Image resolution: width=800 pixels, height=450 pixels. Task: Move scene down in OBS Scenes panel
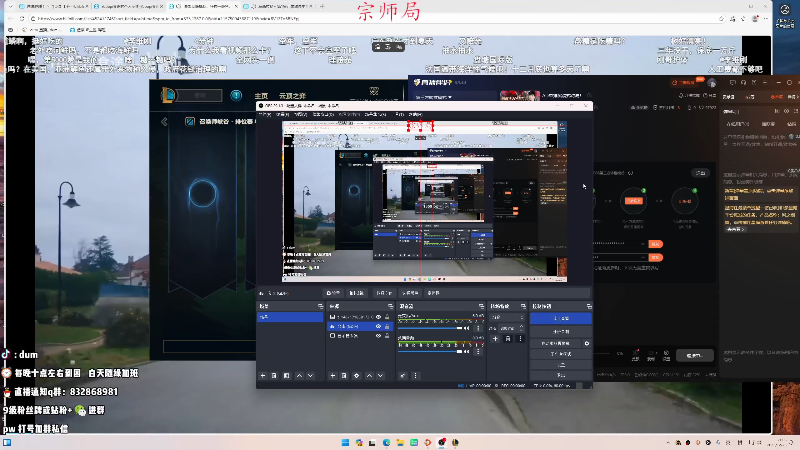point(310,376)
